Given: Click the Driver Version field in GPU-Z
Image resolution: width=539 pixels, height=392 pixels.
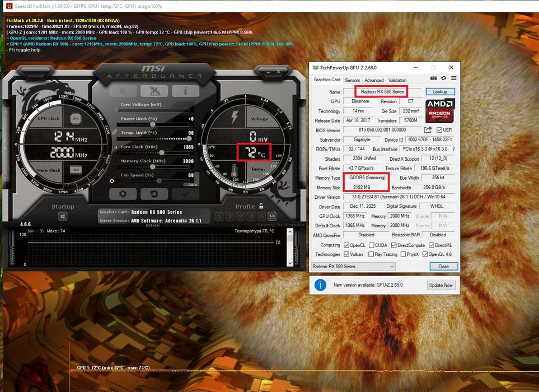Looking at the screenshot, I should click(x=399, y=197).
